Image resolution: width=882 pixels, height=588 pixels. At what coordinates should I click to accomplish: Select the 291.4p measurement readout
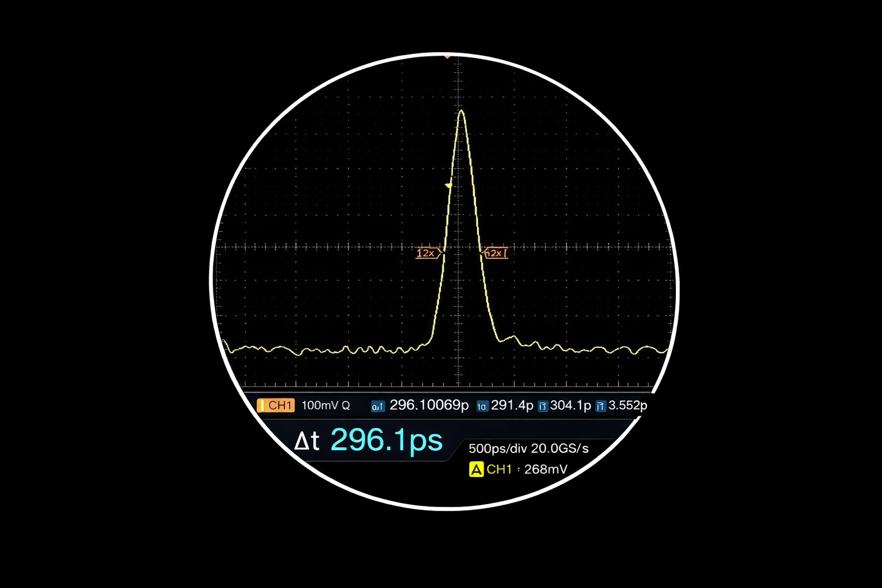point(512,405)
